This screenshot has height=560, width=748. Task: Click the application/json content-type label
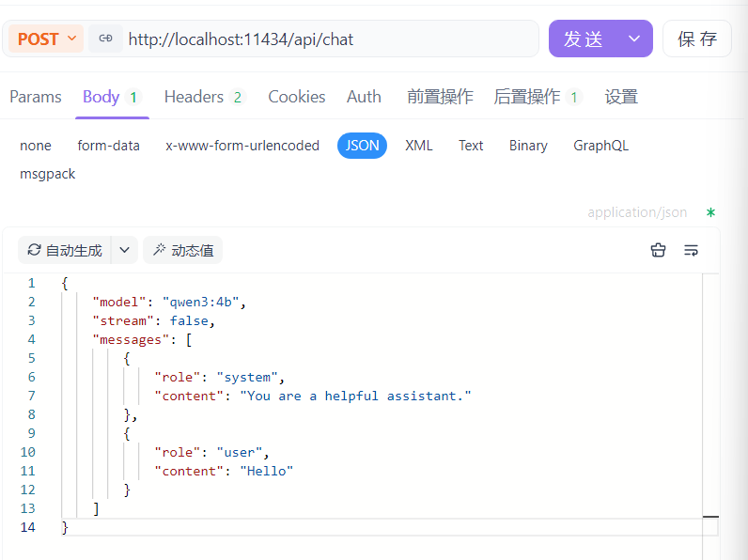[637, 212]
